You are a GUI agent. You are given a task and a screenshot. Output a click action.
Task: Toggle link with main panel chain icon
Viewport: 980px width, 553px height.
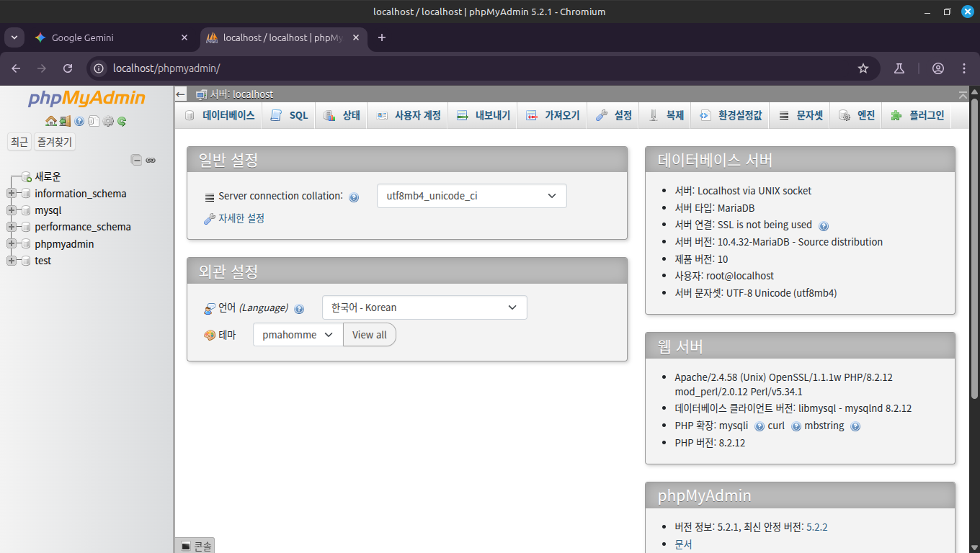[x=151, y=160]
